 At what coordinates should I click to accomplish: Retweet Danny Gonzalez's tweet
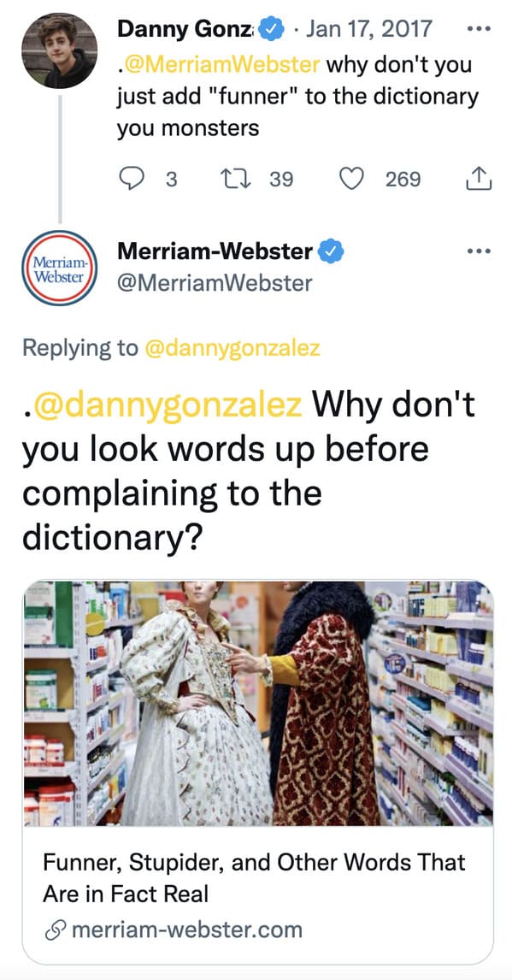(x=234, y=180)
